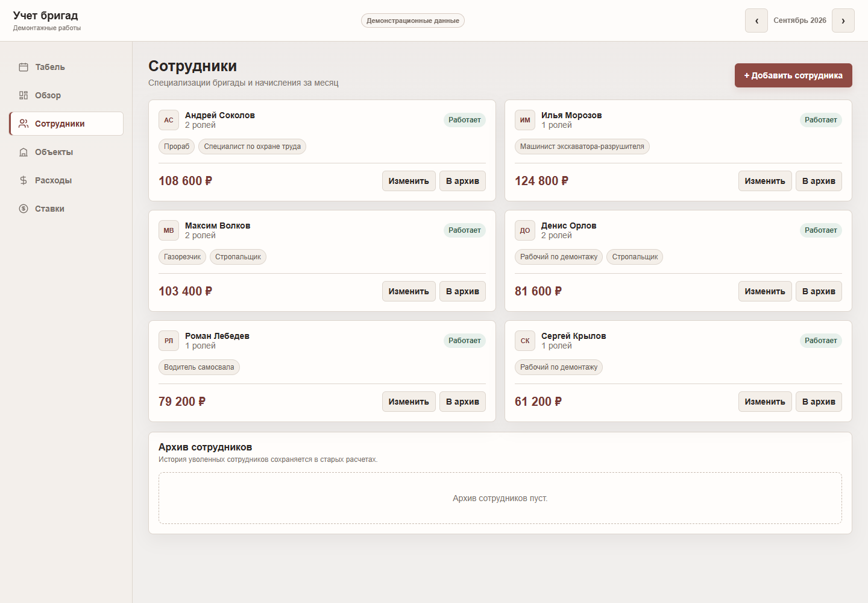Open the Расходы section label
Image resolution: width=868 pixels, height=603 pixels.
coord(53,180)
